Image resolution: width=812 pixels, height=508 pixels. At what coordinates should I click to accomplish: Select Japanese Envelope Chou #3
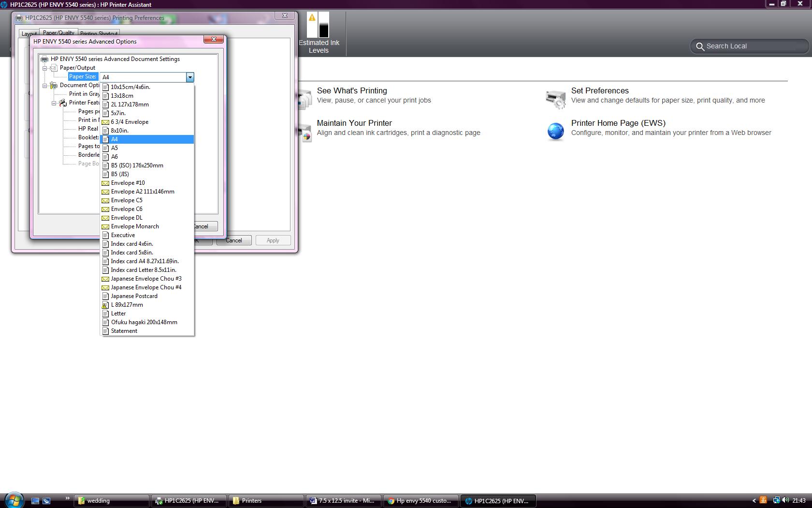click(x=147, y=279)
